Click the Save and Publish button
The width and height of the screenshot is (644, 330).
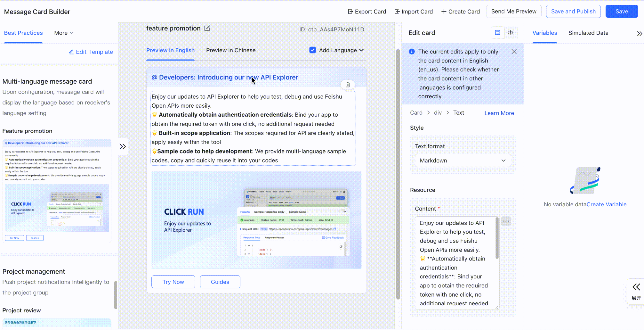pyautogui.click(x=573, y=12)
